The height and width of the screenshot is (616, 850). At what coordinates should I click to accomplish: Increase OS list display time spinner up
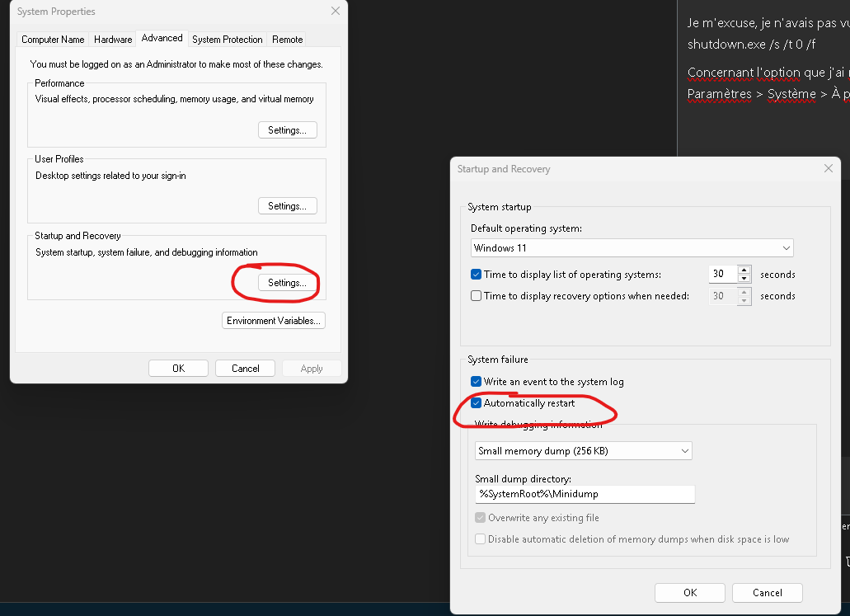(744, 270)
